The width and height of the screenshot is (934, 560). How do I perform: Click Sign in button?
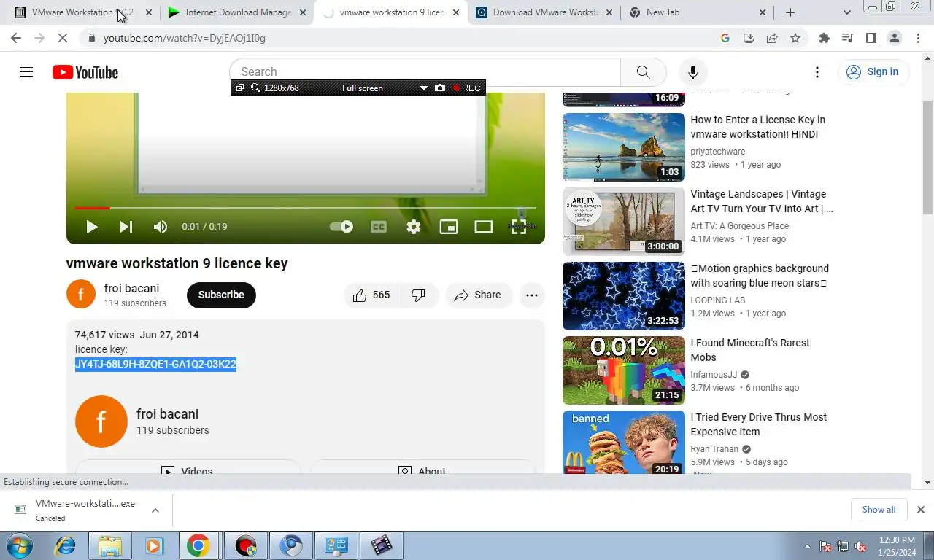[873, 72]
